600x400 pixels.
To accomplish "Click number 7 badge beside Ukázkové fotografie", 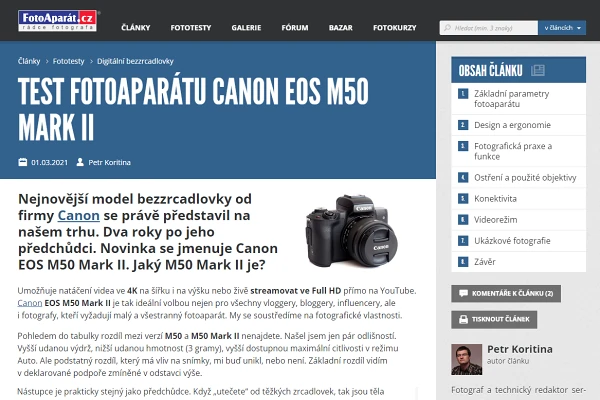I will point(463,241).
